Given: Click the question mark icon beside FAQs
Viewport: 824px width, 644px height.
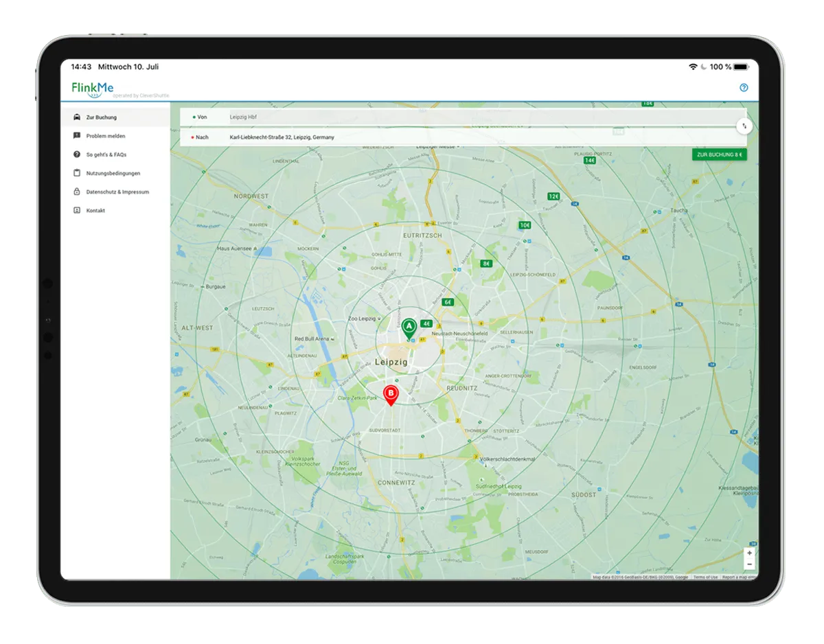Looking at the screenshot, I should tap(76, 154).
